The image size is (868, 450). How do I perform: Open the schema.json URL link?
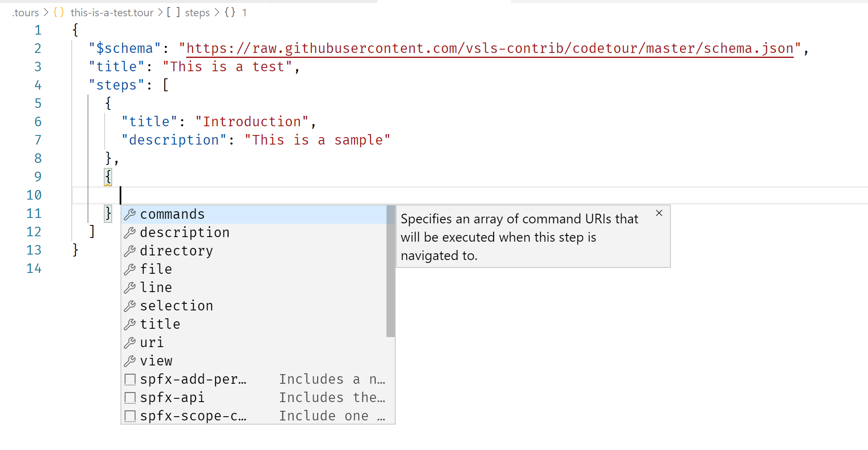point(489,48)
